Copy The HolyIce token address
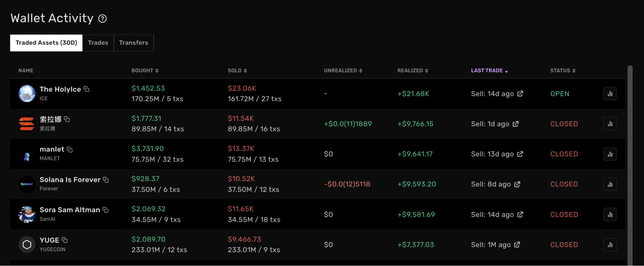 [x=86, y=89]
